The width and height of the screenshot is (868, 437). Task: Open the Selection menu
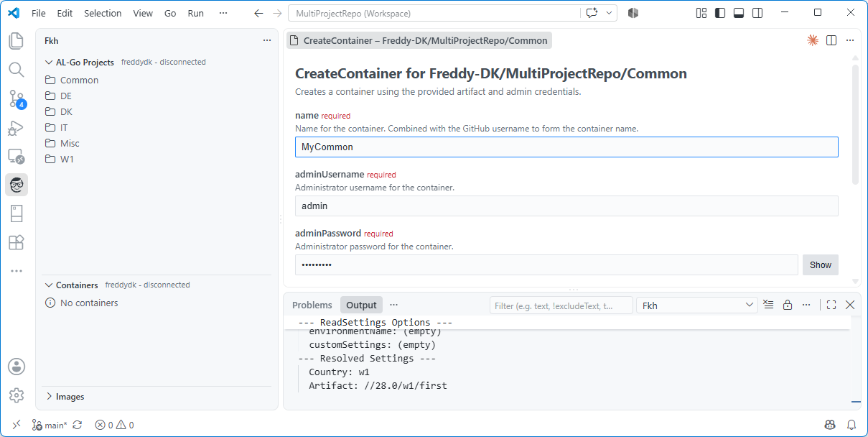tap(103, 13)
